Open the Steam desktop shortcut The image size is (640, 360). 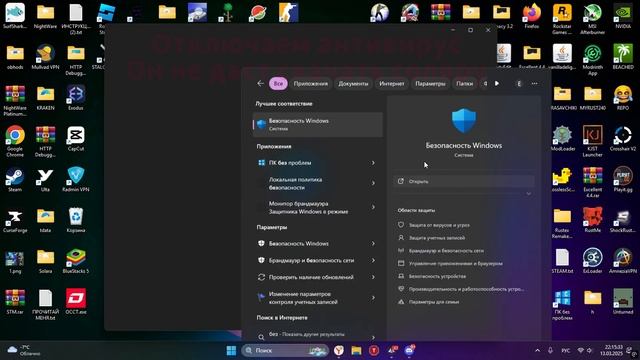click(x=15, y=180)
